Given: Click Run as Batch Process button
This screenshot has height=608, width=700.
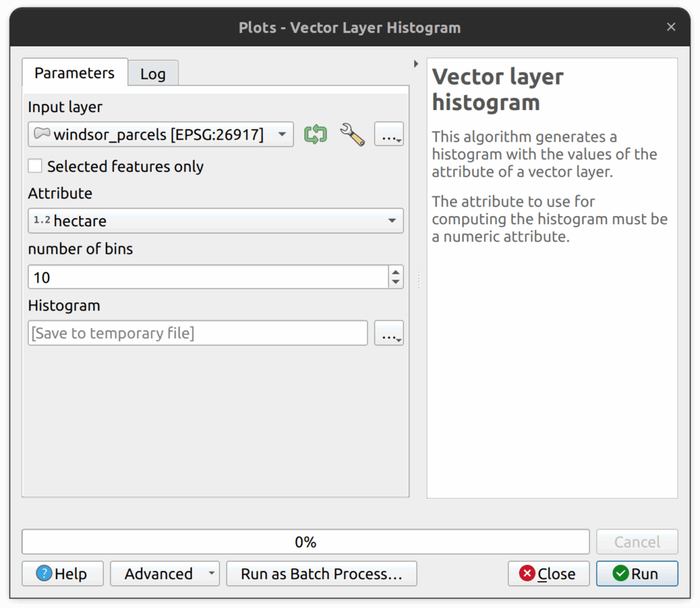Looking at the screenshot, I should (x=321, y=574).
